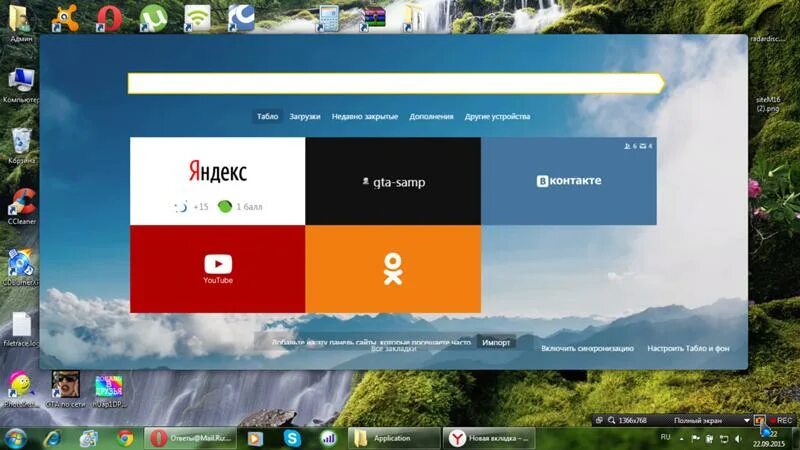Open the Другие устройства tab

tap(497, 116)
